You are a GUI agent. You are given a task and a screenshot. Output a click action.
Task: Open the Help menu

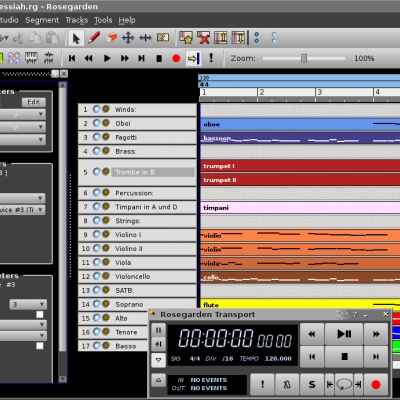click(x=127, y=20)
